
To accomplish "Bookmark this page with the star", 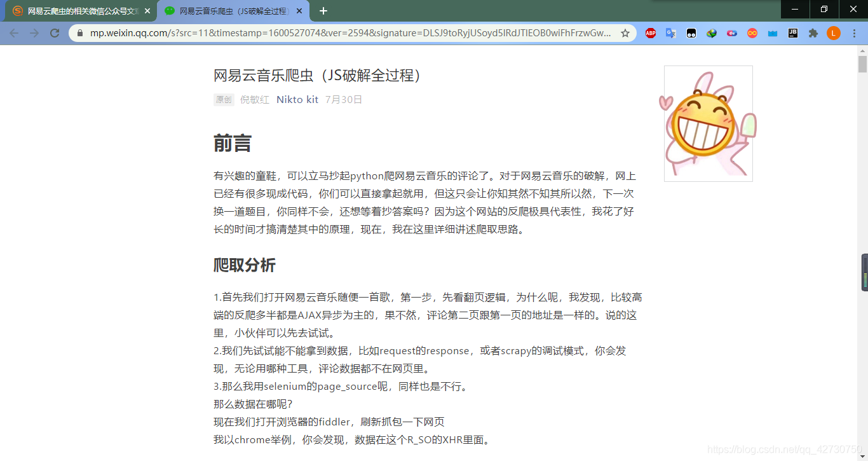I will [625, 33].
